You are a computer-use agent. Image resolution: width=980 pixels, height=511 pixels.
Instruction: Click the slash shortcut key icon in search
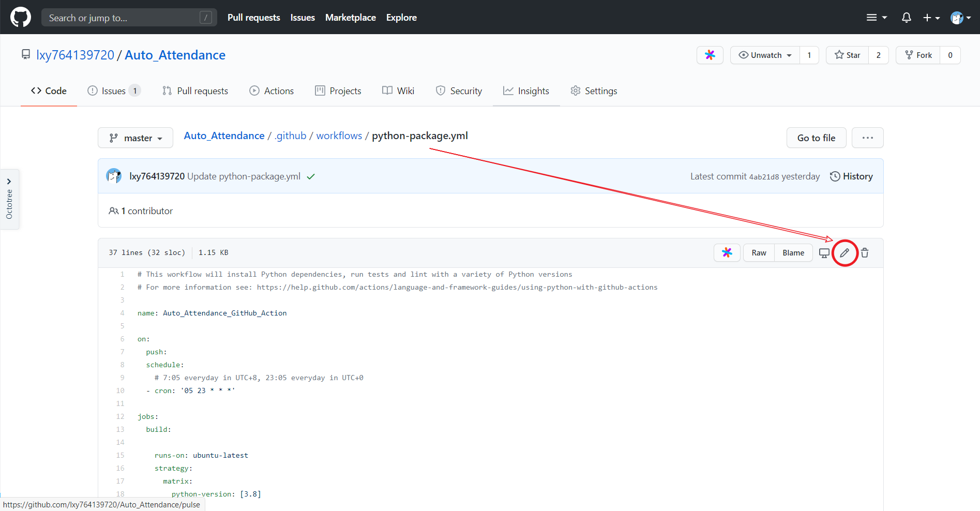[206, 18]
